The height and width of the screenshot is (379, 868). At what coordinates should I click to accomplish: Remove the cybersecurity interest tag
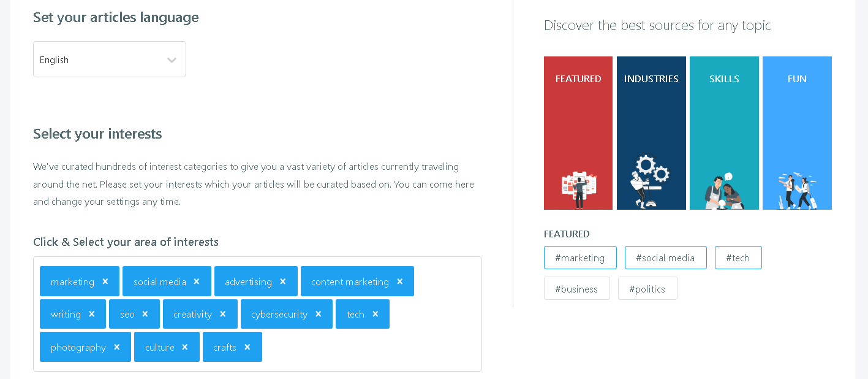click(318, 313)
